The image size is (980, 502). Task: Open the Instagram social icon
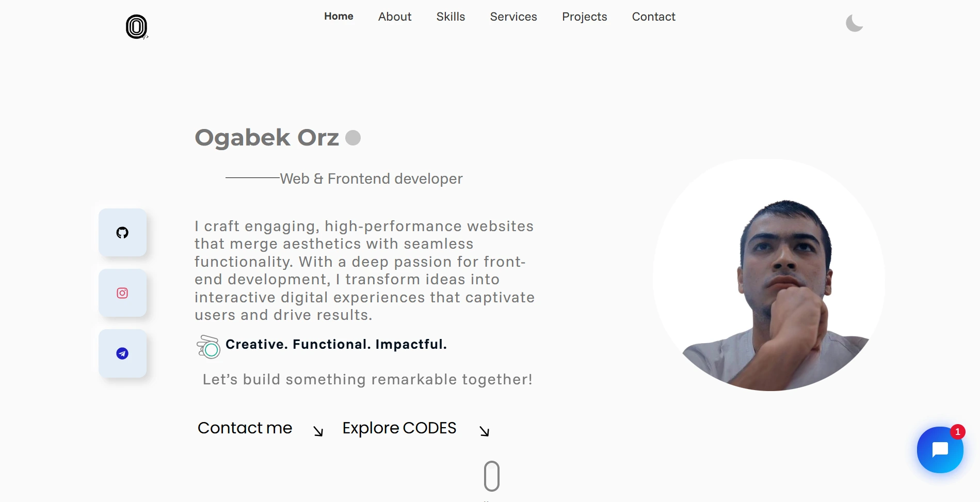122,293
